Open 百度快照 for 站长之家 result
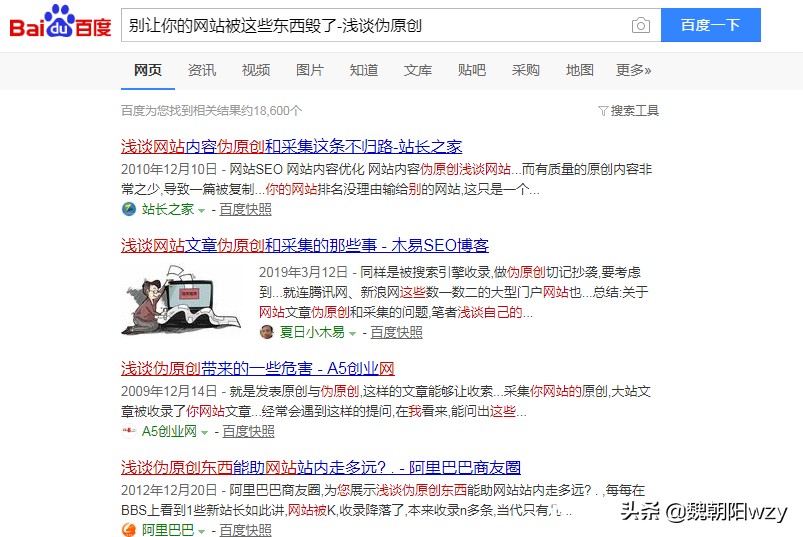Screen dimensions: 803x537 [245, 209]
